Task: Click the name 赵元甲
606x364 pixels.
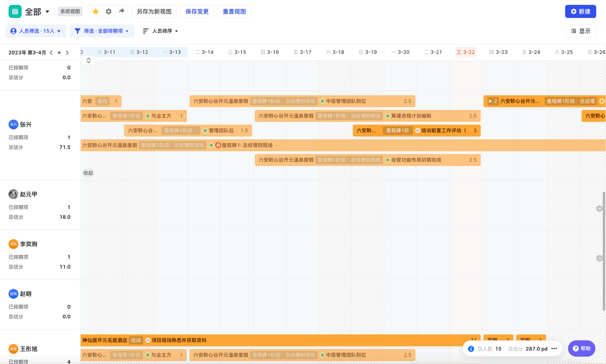Action: coord(28,195)
